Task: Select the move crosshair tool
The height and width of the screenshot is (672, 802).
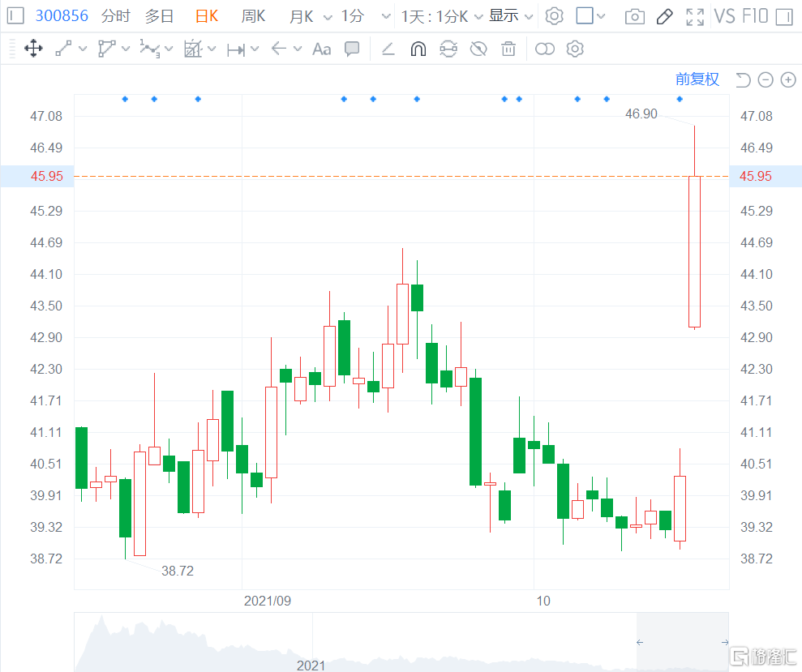Action: pyautogui.click(x=33, y=49)
